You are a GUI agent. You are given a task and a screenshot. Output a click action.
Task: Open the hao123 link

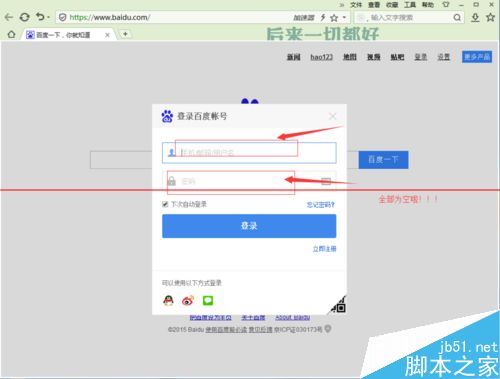tap(322, 57)
